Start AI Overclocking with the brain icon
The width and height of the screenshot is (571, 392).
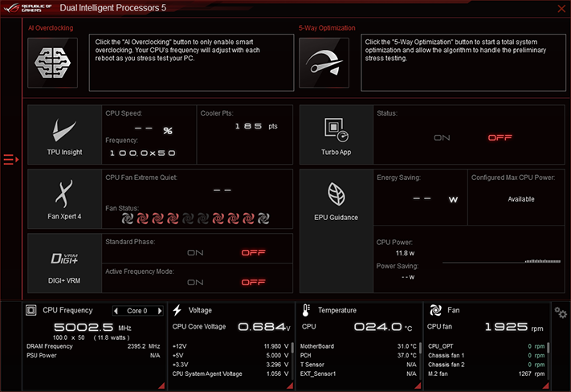point(53,63)
